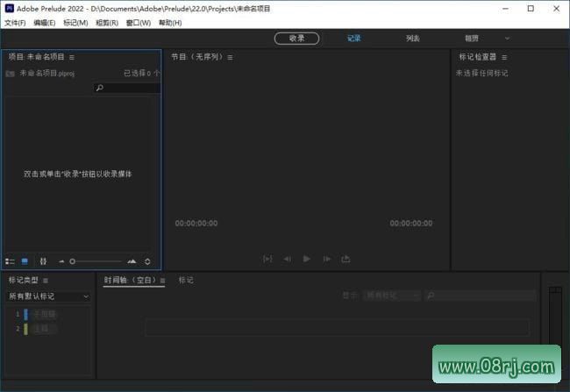Click the 已选择 0 个 status text
Viewport: 570px width, 392px height.
(142, 74)
